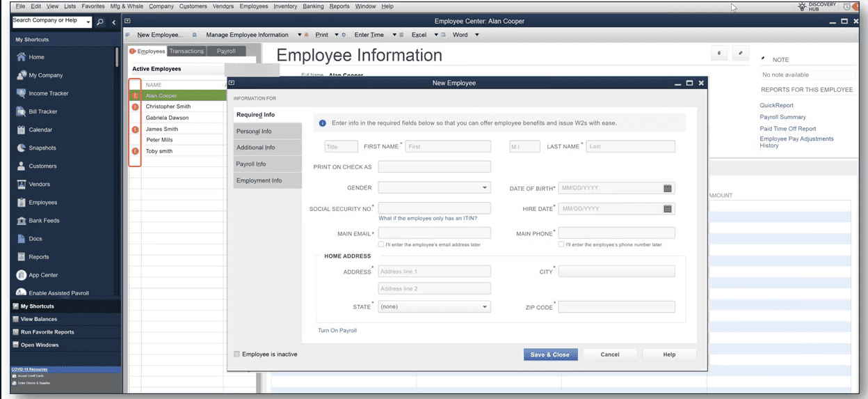Open the Banking menu
Image resolution: width=868 pixels, height=399 pixels.
coord(313,6)
